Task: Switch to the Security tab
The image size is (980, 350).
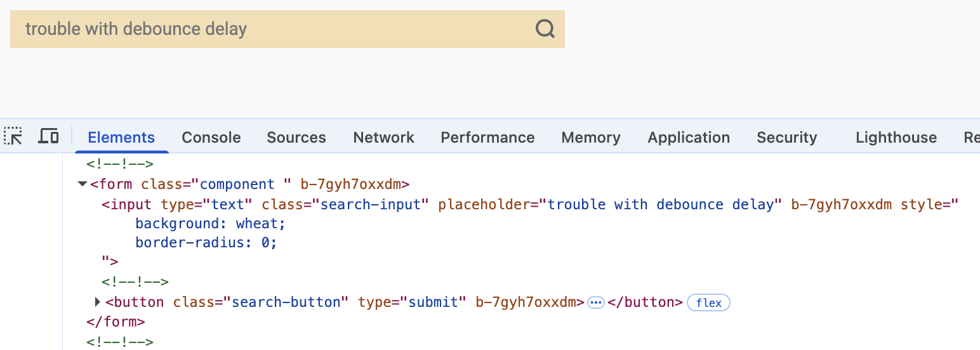Action: coord(786,138)
